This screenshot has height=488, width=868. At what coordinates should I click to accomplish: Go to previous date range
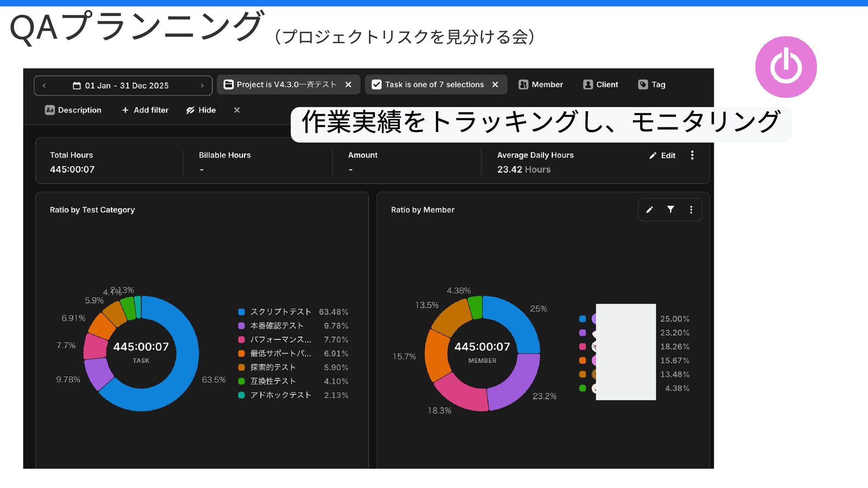(x=44, y=85)
